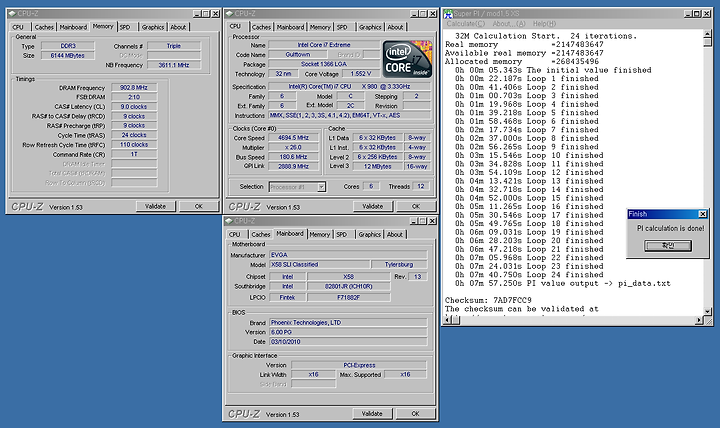Click OK in the Mainboard window

[x=416, y=414]
